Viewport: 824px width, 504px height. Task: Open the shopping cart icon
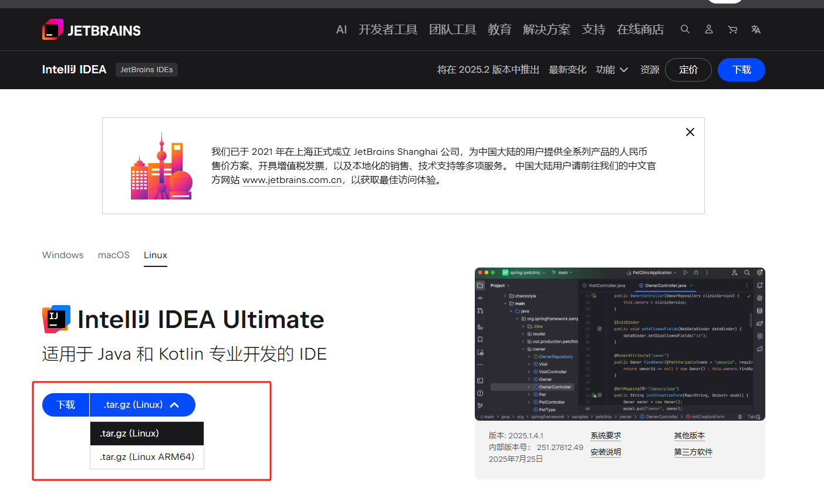pos(732,29)
